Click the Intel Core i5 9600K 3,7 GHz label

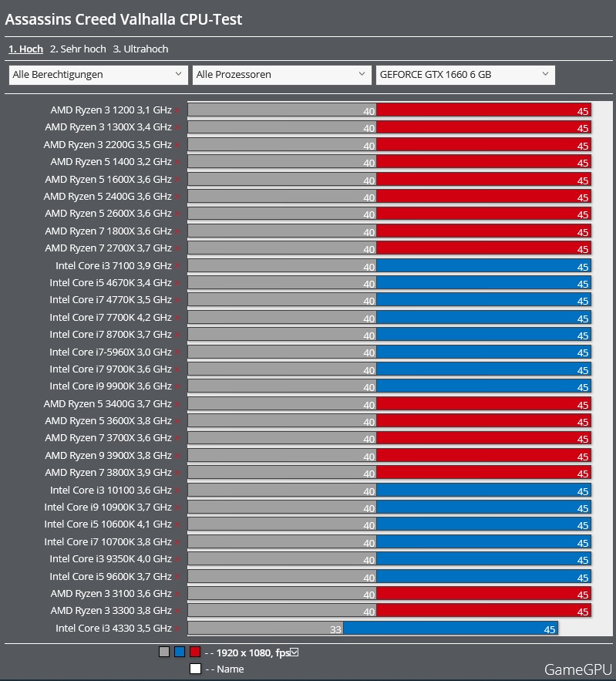pyautogui.click(x=111, y=577)
